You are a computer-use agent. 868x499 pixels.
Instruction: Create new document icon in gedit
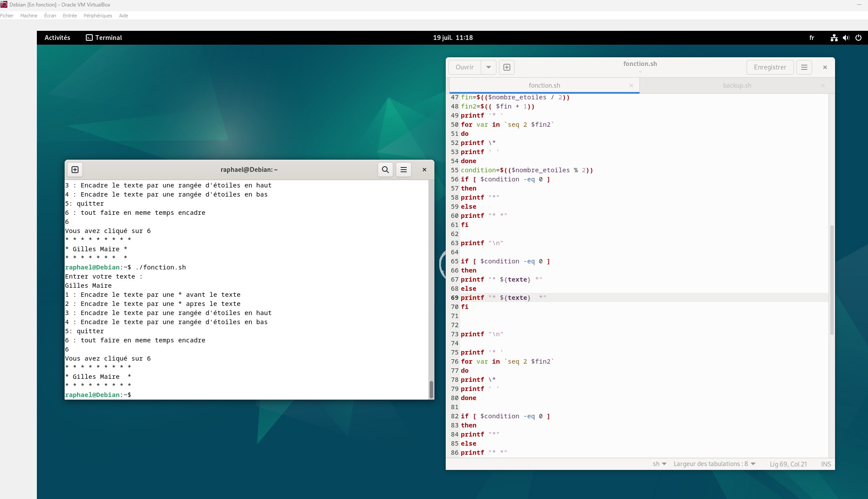coord(506,67)
